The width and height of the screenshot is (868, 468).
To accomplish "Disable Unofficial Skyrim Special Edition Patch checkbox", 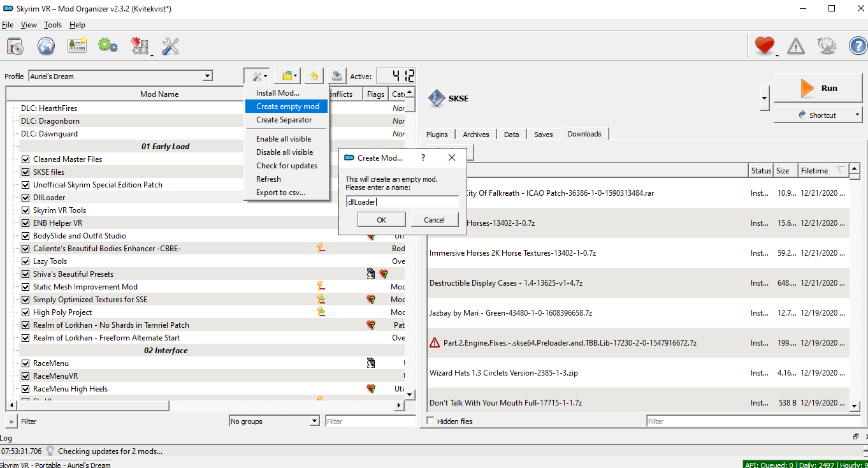I will pyautogui.click(x=25, y=185).
